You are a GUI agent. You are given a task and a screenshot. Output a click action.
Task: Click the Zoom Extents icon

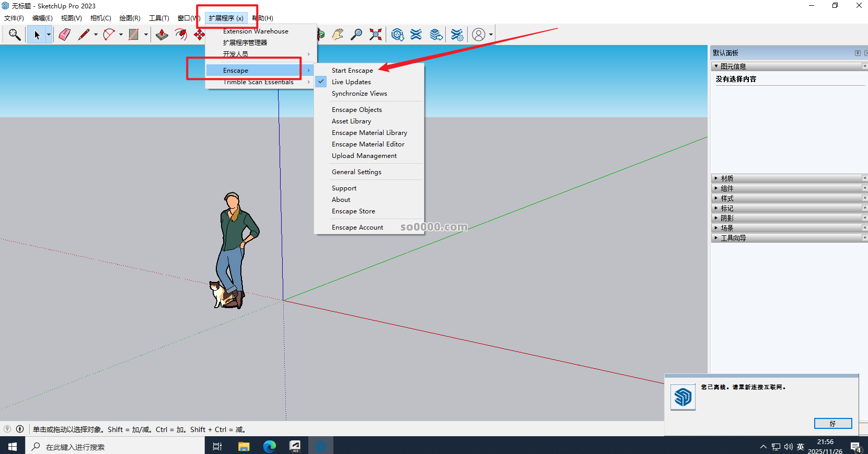[375, 35]
